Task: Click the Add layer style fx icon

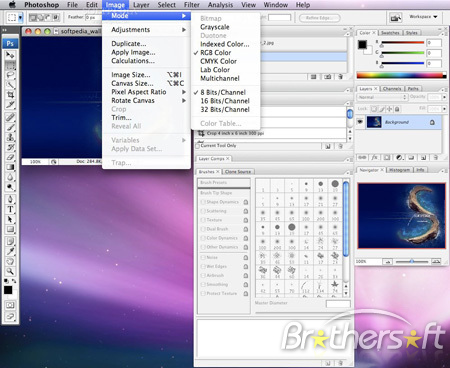Action: [375, 157]
